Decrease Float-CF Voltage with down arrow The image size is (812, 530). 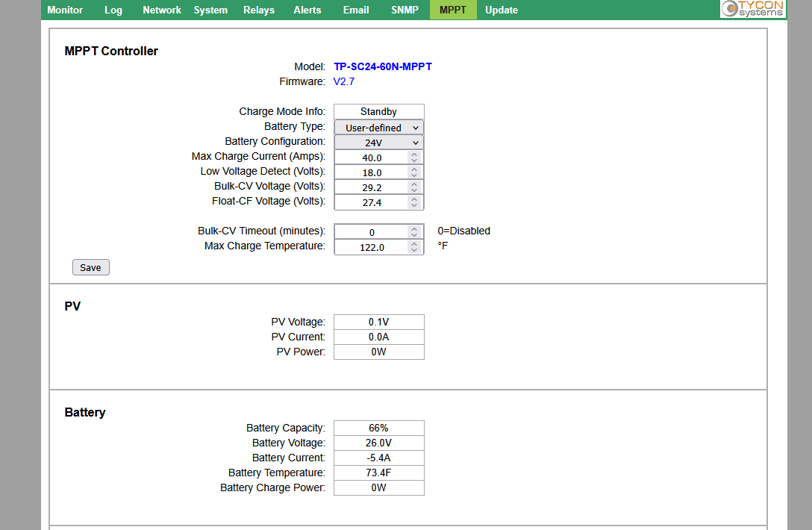414,206
